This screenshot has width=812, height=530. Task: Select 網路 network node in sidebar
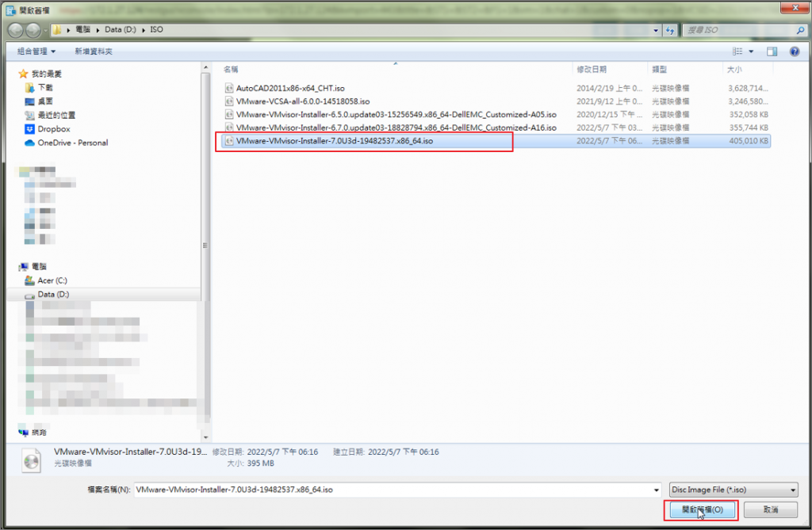click(x=33, y=433)
